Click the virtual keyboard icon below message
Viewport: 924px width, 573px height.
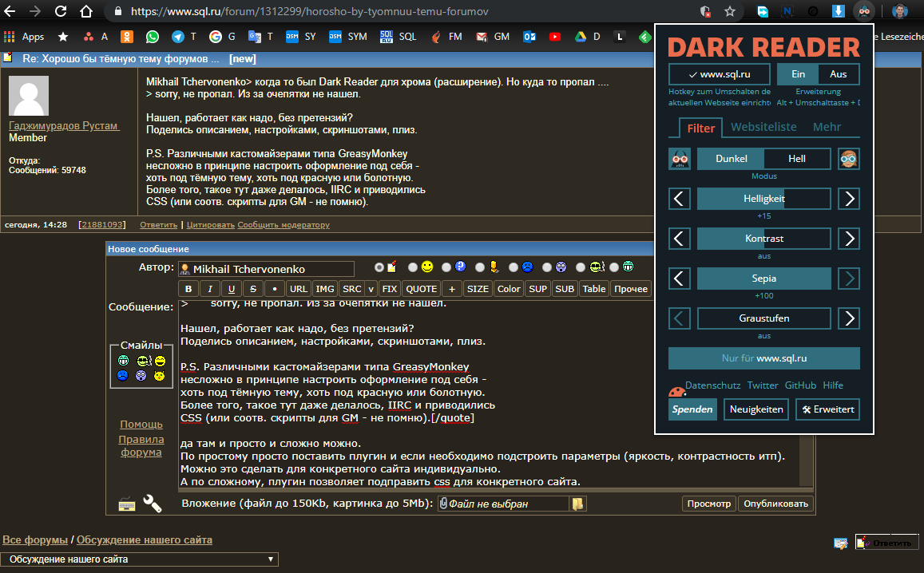click(x=126, y=504)
